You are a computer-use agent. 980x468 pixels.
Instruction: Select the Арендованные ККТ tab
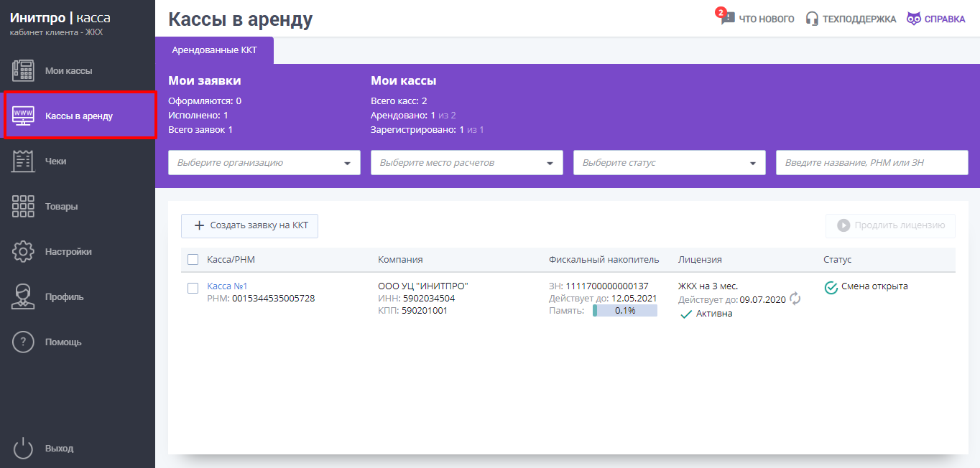click(214, 51)
